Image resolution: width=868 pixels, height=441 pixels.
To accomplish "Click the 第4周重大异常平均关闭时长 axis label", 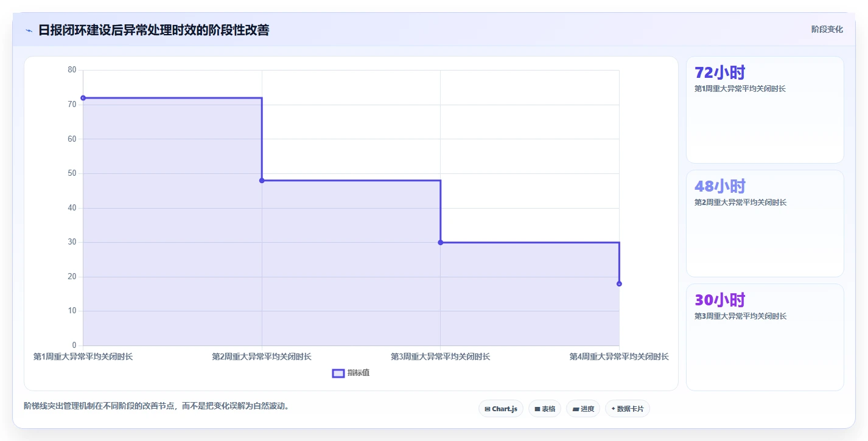I will click(x=619, y=356).
